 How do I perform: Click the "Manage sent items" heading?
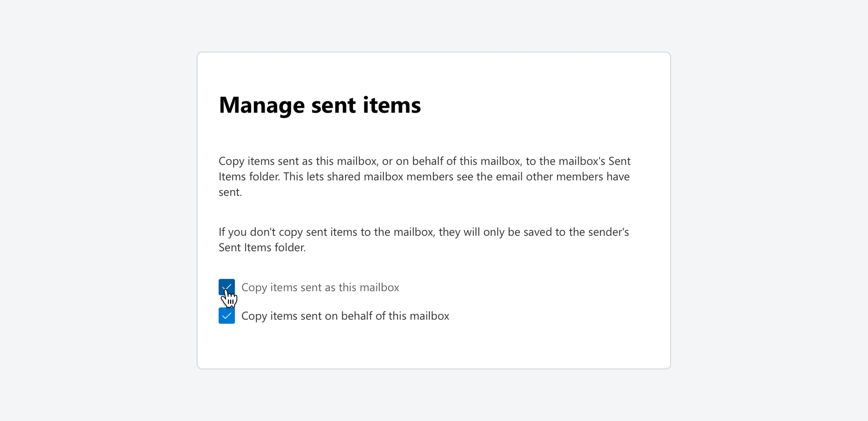pos(319,105)
